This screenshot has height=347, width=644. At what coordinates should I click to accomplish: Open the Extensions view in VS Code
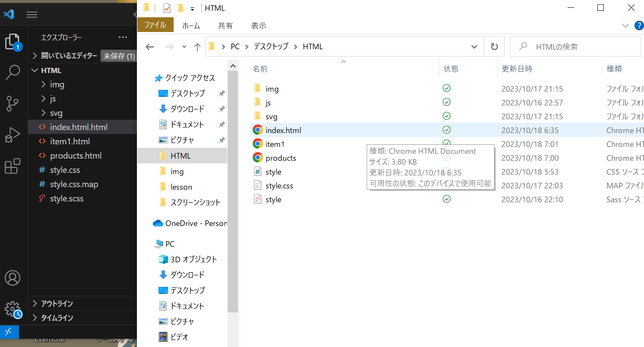tap(13, 166)
